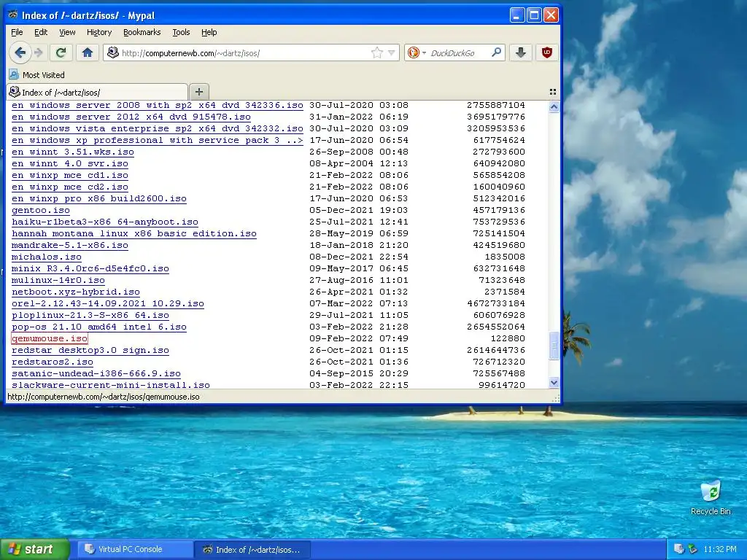747x560 pixels.
Task: Go to the Home page
Action: pyautogui.click(x=88, y=52)
